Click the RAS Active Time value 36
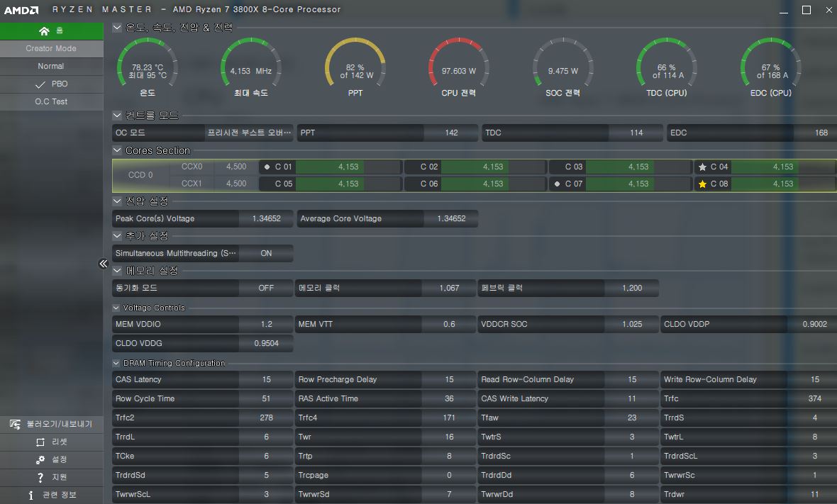 click(449, 399)
